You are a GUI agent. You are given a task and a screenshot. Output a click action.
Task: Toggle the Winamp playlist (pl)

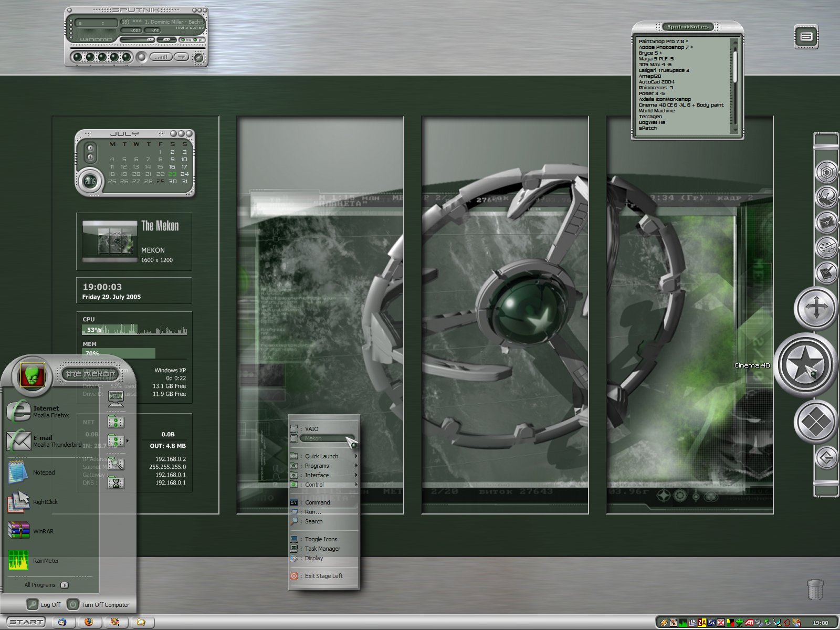(x=199, y=40)
